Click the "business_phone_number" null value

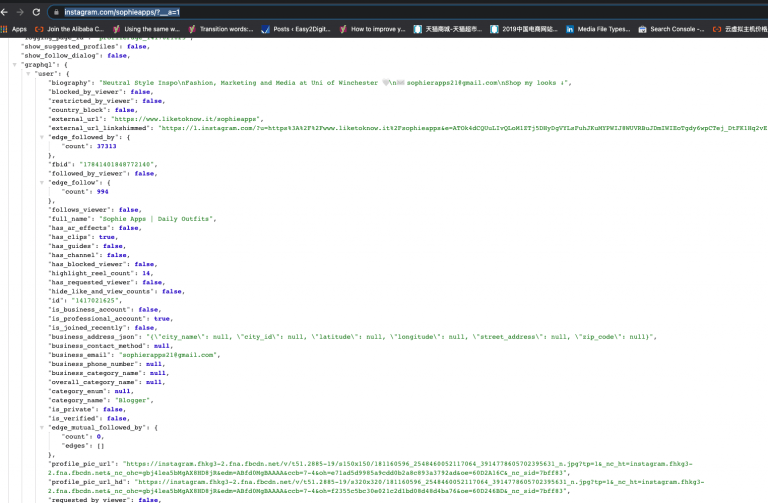click(x=154, y=364)
